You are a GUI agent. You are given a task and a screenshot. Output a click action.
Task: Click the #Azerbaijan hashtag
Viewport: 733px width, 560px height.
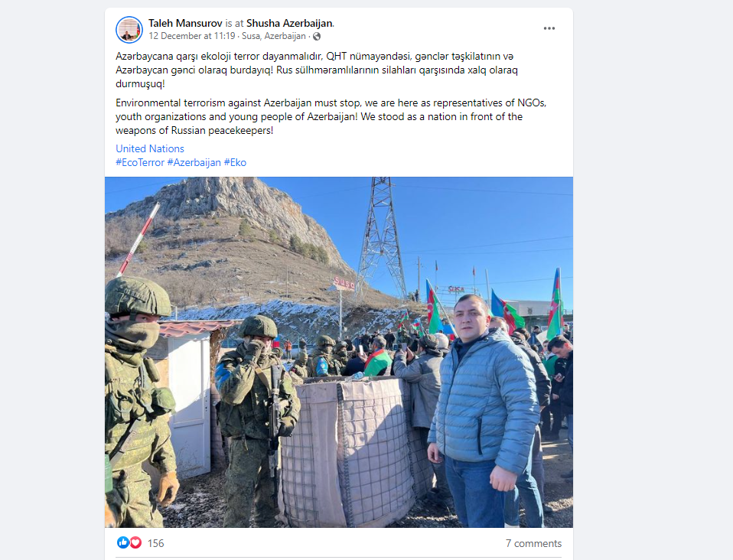tap(194, 163)
